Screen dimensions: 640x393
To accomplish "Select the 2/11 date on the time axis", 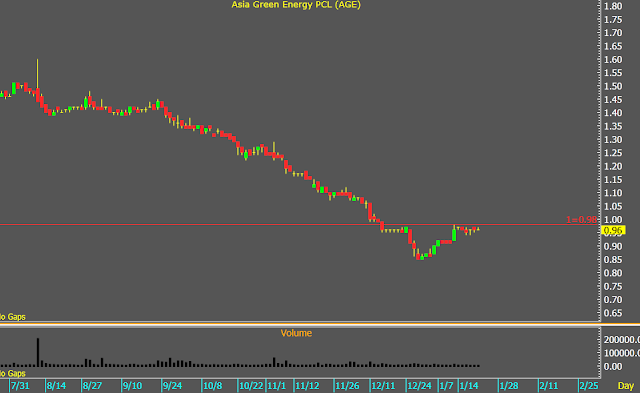I will point(549,386).
